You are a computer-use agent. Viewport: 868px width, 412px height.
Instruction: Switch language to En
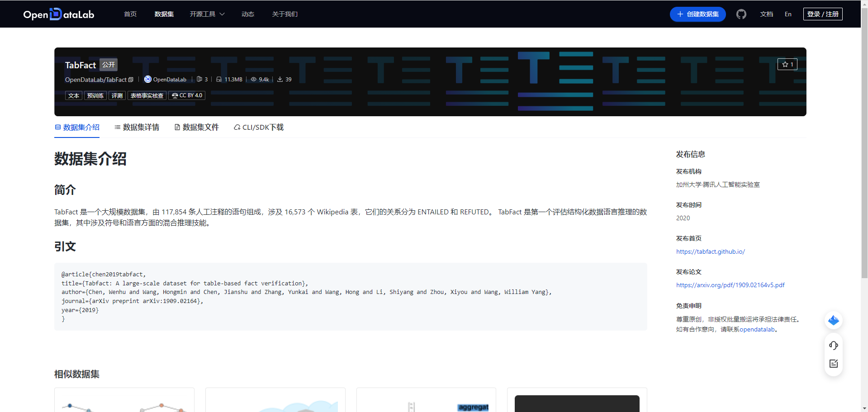point(788,14)
